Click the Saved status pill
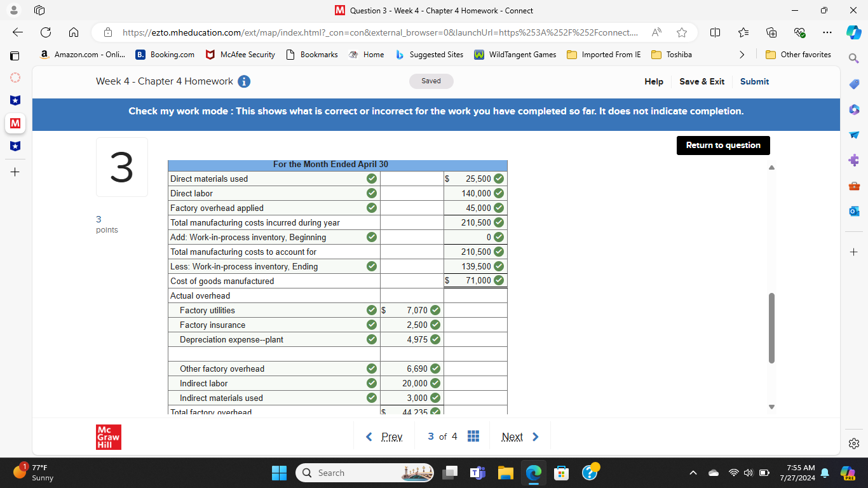This screenshot has width=868, height=488. tap(431, 81)
